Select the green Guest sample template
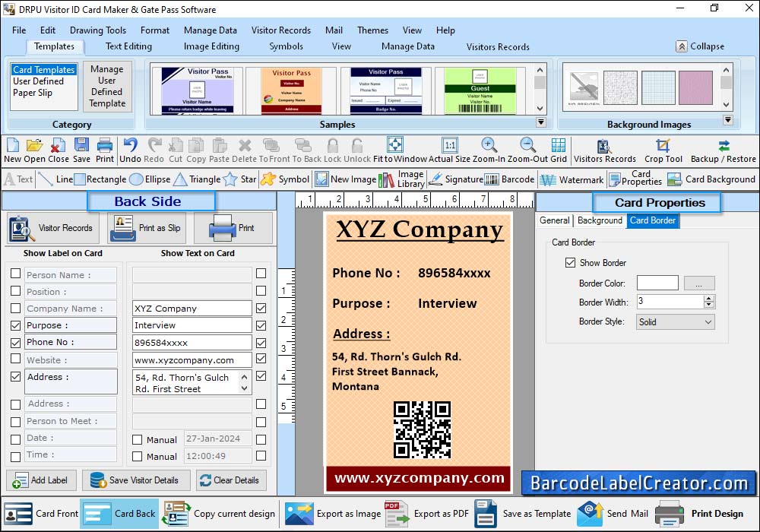 pos(480,90)
